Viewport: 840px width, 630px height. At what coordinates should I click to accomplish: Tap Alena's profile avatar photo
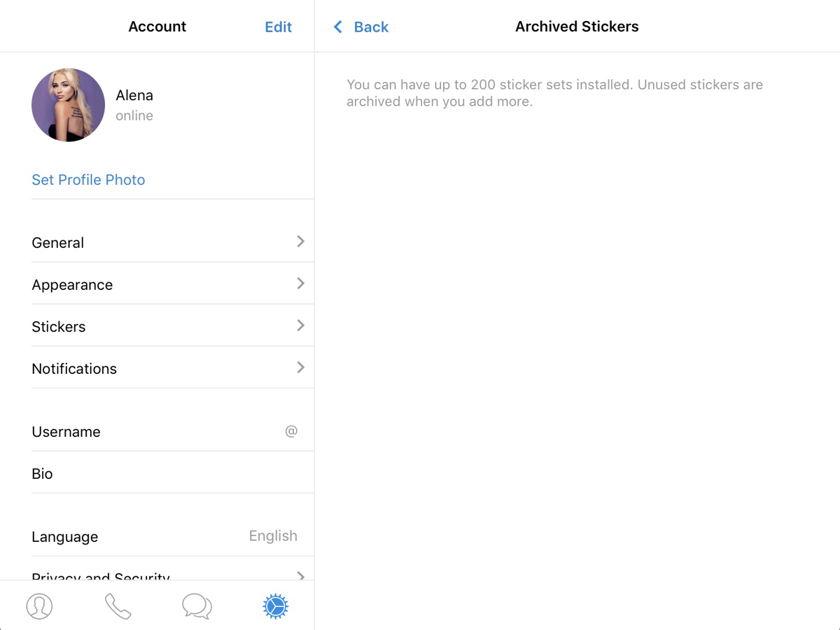point(68,105)
